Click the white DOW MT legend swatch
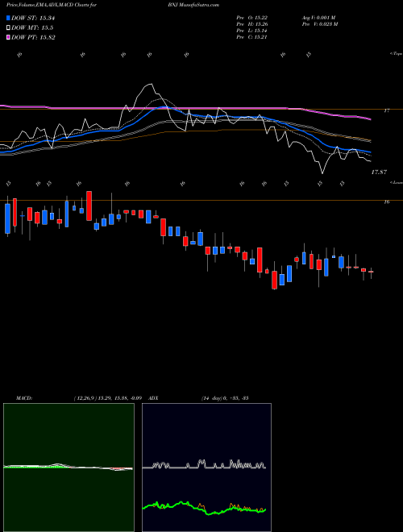 click(8, 28)
